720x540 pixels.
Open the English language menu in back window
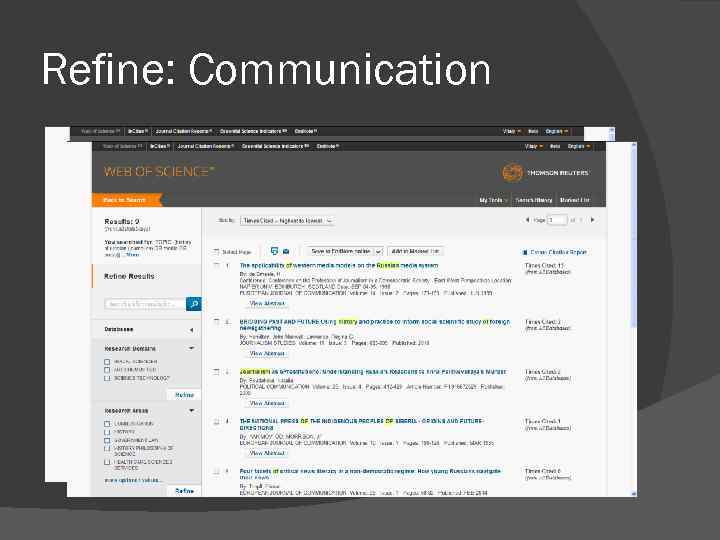tap(557, 131)
